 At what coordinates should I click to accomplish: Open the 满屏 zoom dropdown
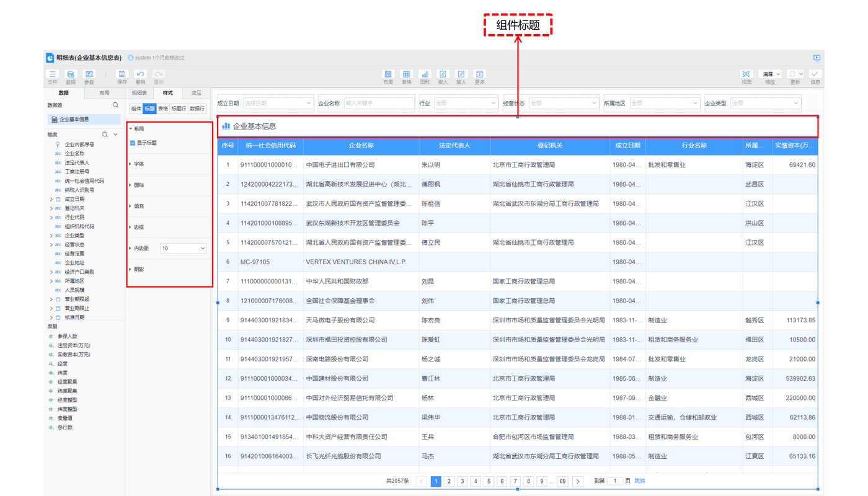tap(771, 74)
